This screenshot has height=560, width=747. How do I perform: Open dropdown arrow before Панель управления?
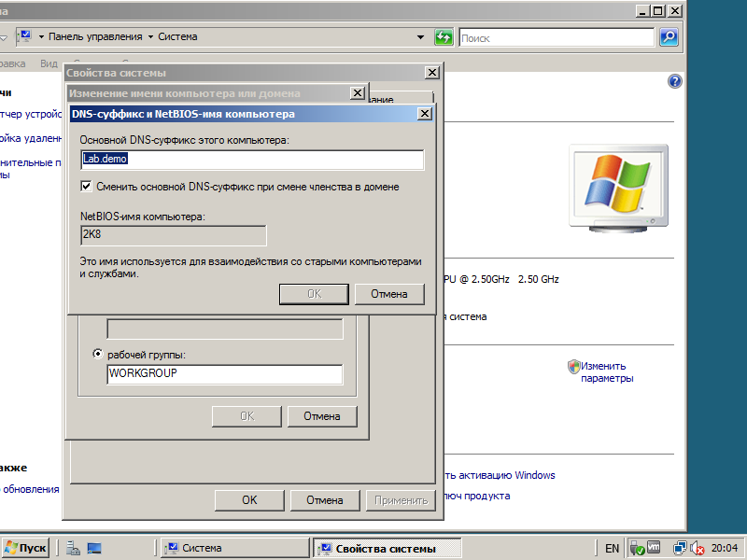click(x=41, y=37)
